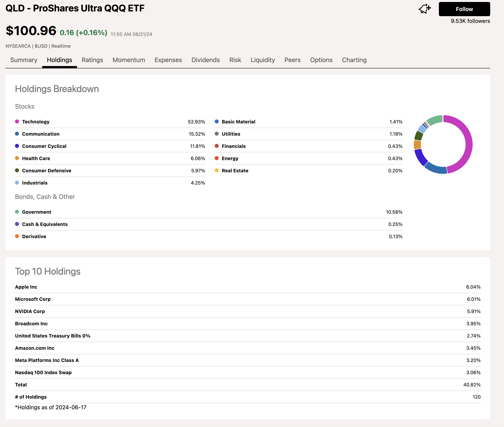Click Nasdaq 100 Index Swap holding
Screen dimensions: 504x427
point(43,372)
